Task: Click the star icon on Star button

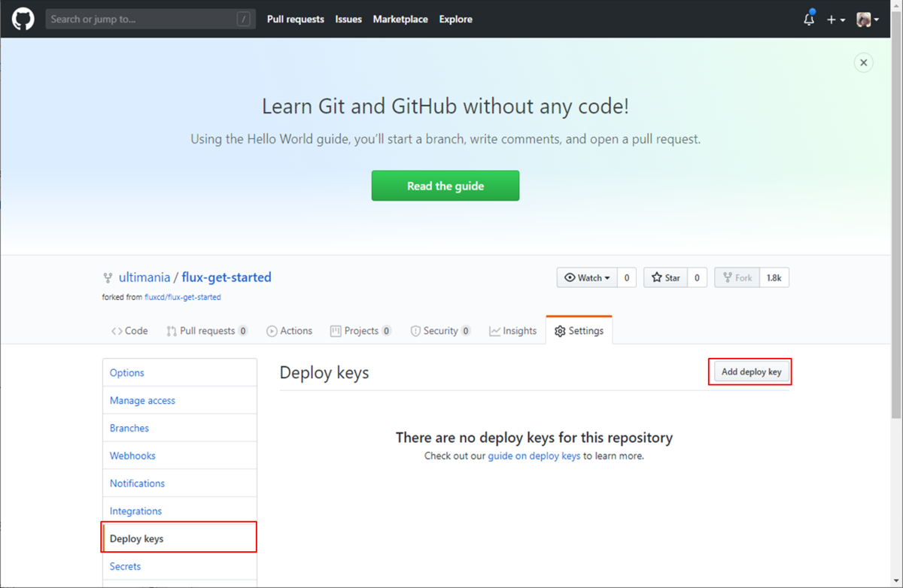Action: click(657, 277)
